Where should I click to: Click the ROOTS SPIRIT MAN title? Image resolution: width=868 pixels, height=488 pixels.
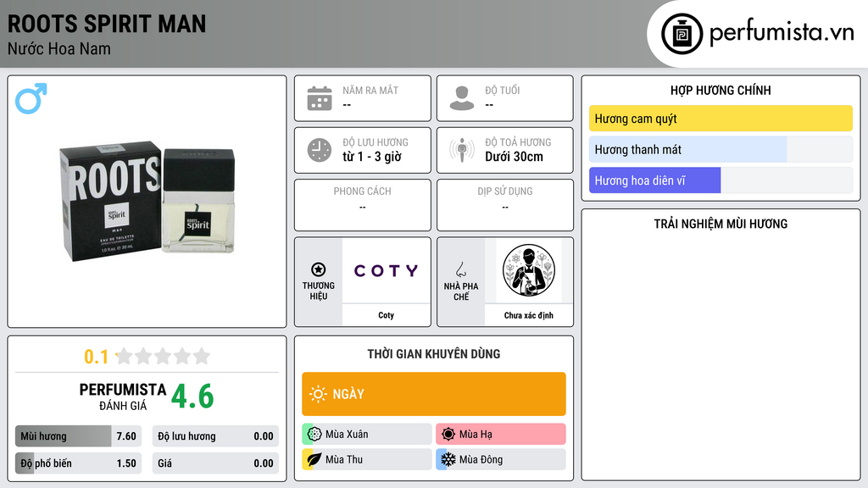[107, 24]
